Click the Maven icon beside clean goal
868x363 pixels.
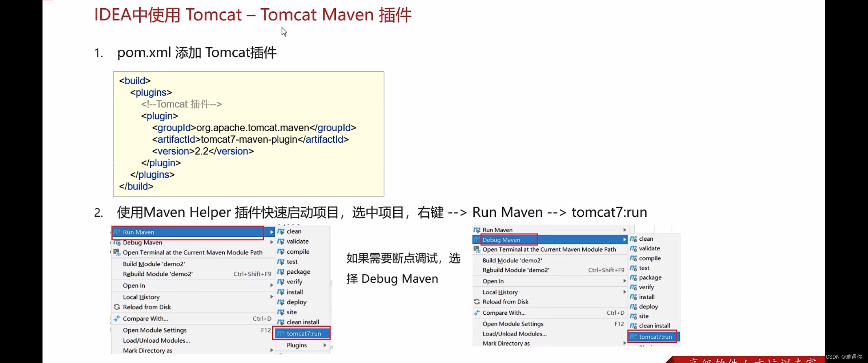coord(281,231)
